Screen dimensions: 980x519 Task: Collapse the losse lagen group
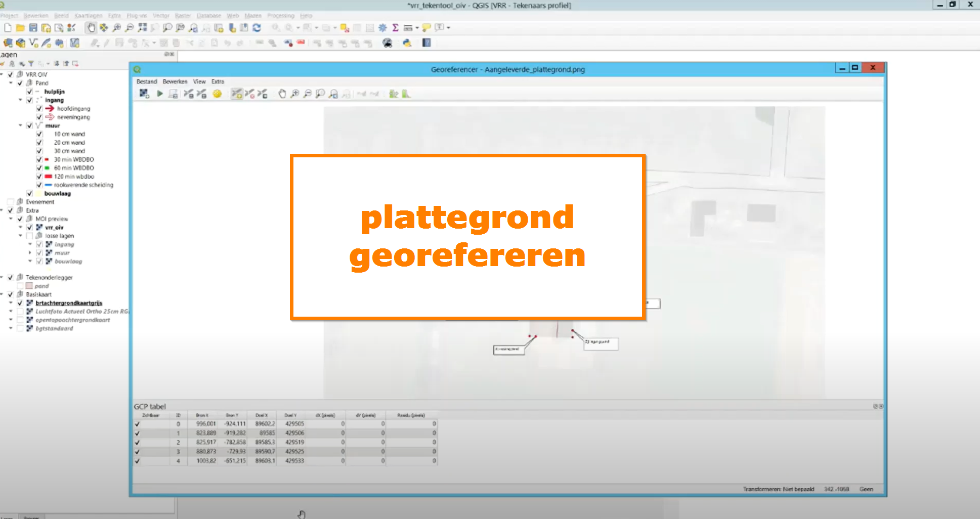20,236
